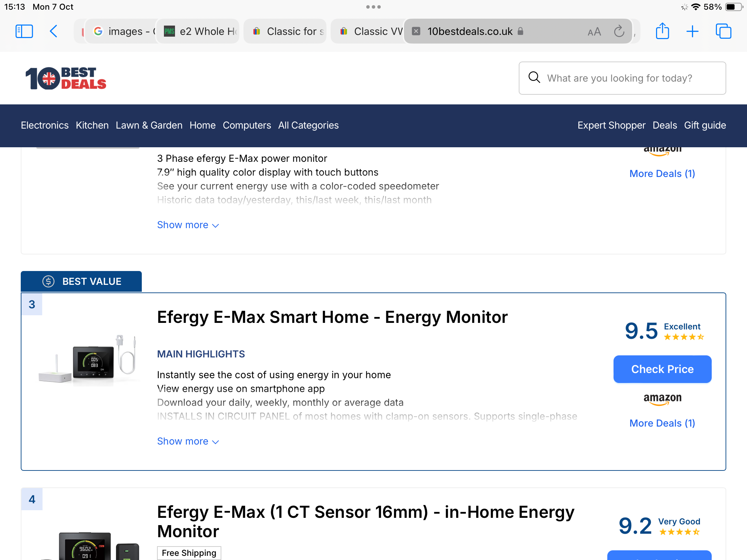This screenshot has width=747, height=560.
Task: Tap the Share icon in Safari toolbar
Action: (x=662, y=31)
